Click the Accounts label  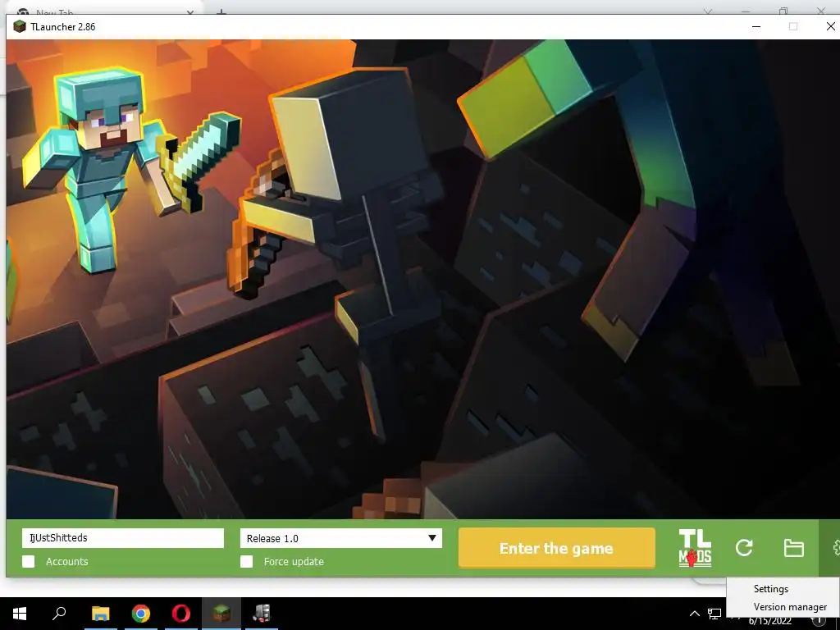[x=67, y=561]
